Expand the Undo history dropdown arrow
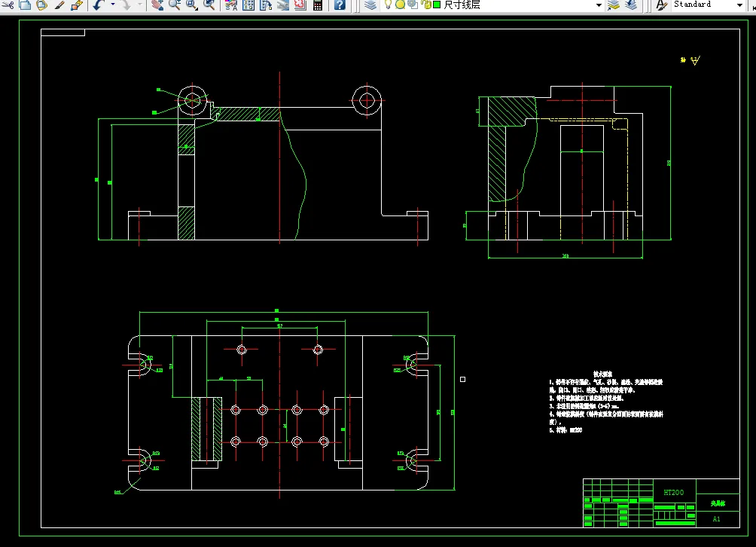756x547 pixels. 113,5
